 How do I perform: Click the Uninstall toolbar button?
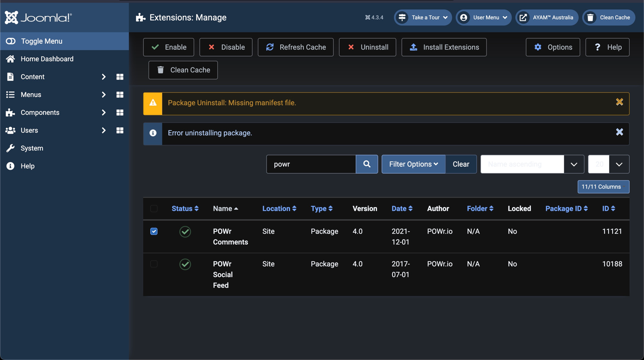(x=367, y=47)
